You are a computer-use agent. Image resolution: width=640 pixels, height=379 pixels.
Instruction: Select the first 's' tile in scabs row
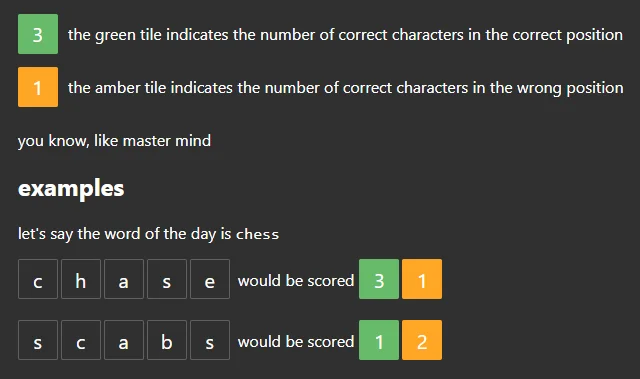[38, 340]
